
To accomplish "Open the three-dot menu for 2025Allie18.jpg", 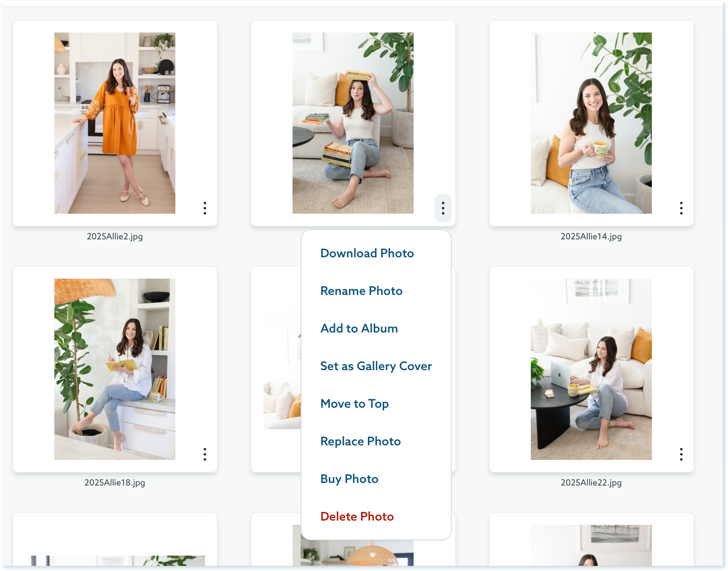I will (x=205, y=454).
